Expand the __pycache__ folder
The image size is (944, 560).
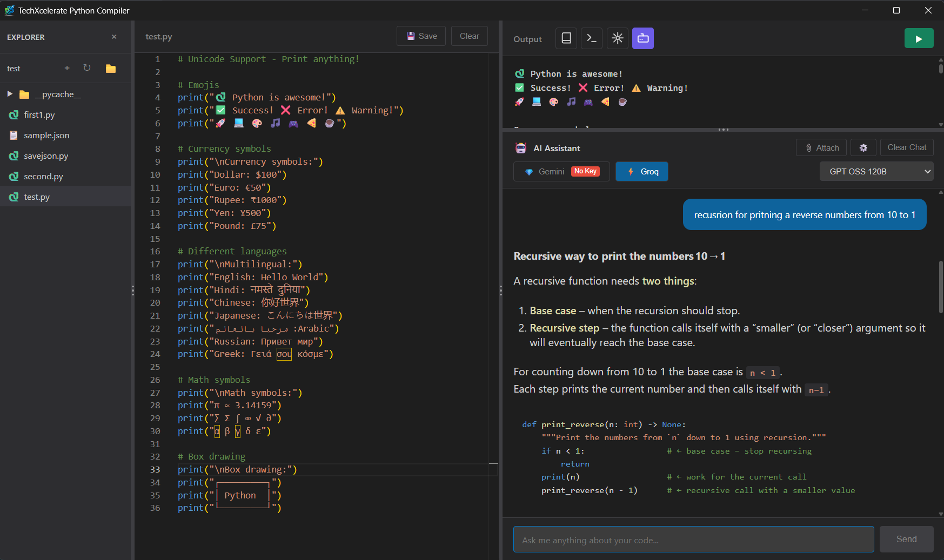tap(9, 93)
